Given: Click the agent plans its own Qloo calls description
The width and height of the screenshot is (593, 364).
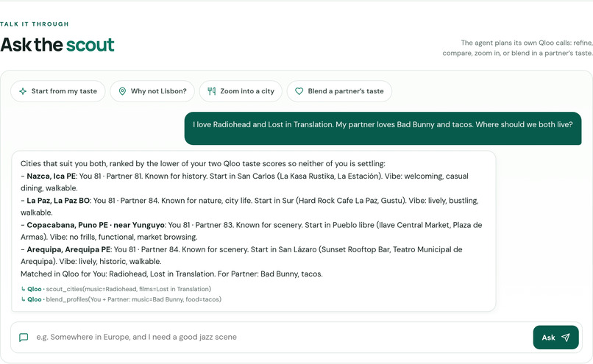Looking at the screenshot, I should [x=518, y=48].
